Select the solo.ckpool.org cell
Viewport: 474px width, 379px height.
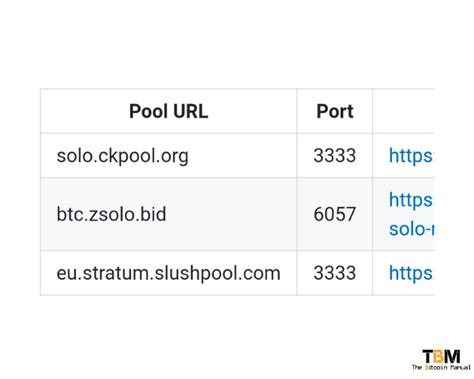pos(169,156)
